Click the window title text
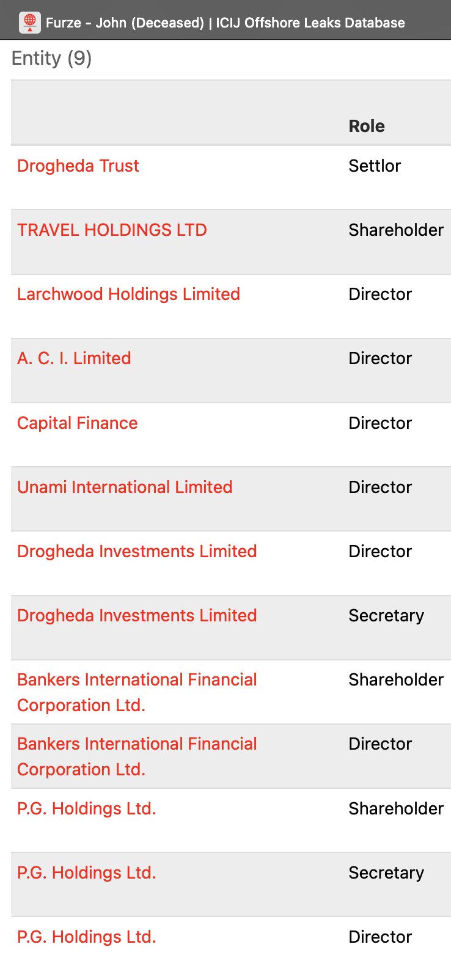The image size is (451, 980). (x=225, y=23)
